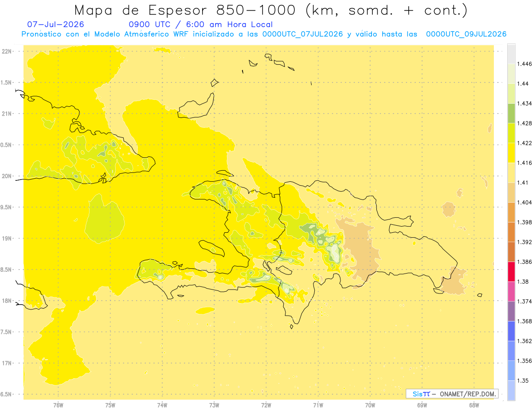Click the green legend swatch between 1.428 and 1.434
The height and width of the screenshot is (411, 532).
511,113
